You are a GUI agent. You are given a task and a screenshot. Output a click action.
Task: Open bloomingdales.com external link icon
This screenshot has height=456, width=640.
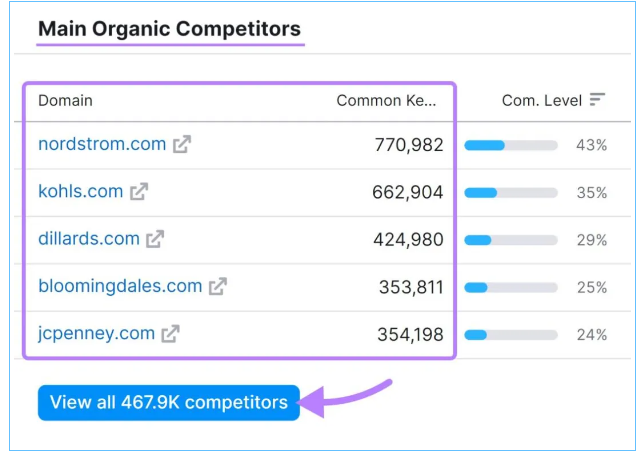click(218, 286)
